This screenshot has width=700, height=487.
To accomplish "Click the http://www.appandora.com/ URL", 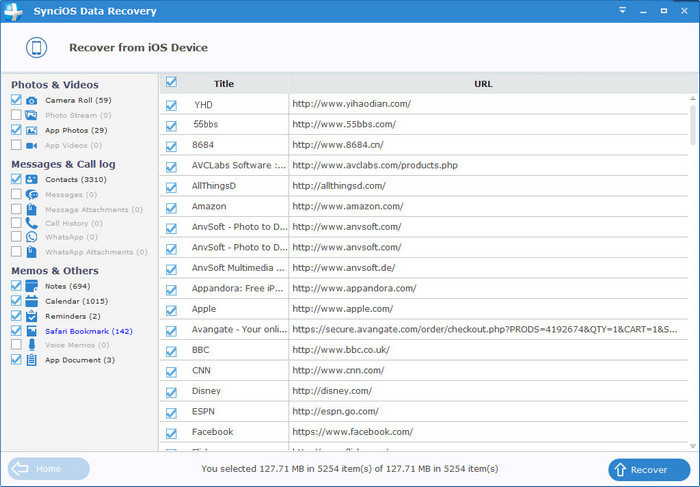I will [x=354, y=288].
